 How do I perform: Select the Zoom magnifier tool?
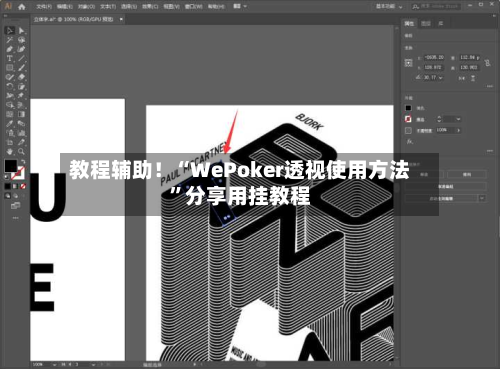(21, 152)
